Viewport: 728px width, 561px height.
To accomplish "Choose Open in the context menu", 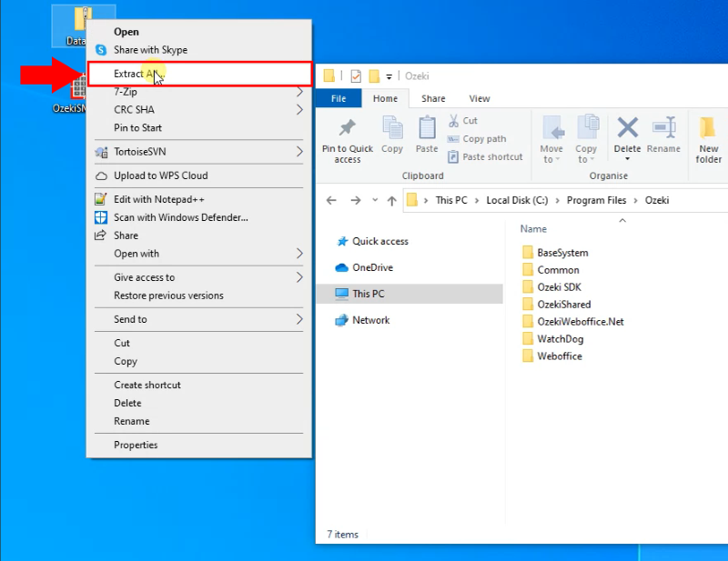I will [x=199, y=32].
